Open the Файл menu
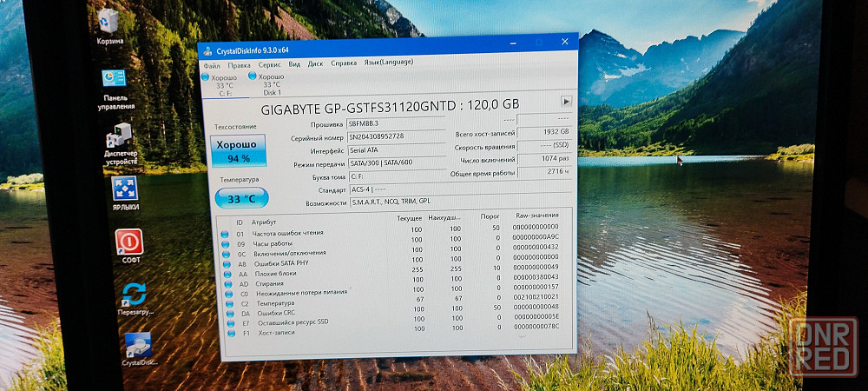868x391 pixels. point(212,65)
